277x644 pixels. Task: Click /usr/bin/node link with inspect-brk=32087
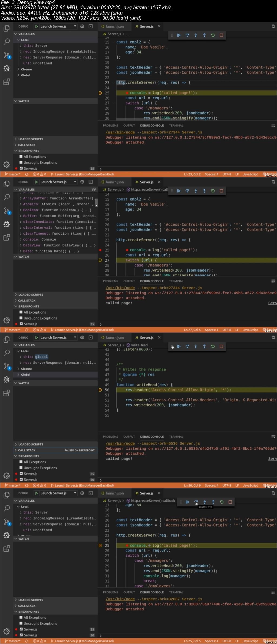[120, 599]
